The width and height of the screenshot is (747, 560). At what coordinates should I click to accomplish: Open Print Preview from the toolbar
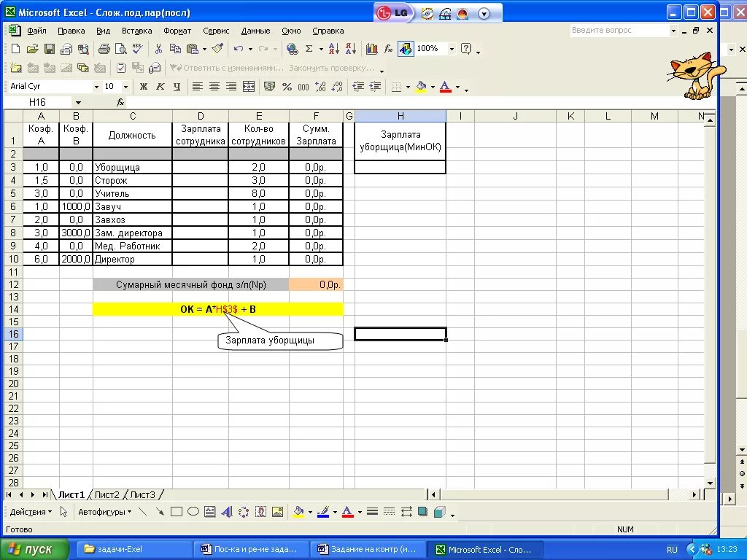[120, 49]
